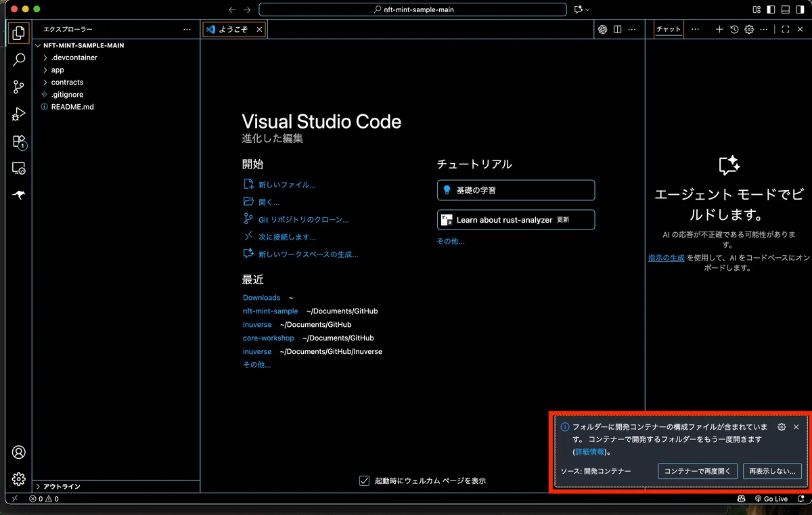Screen dimensions: 812x515
Task: Toggle the bottom panel visibility
Action: click(x=786, y=9)
